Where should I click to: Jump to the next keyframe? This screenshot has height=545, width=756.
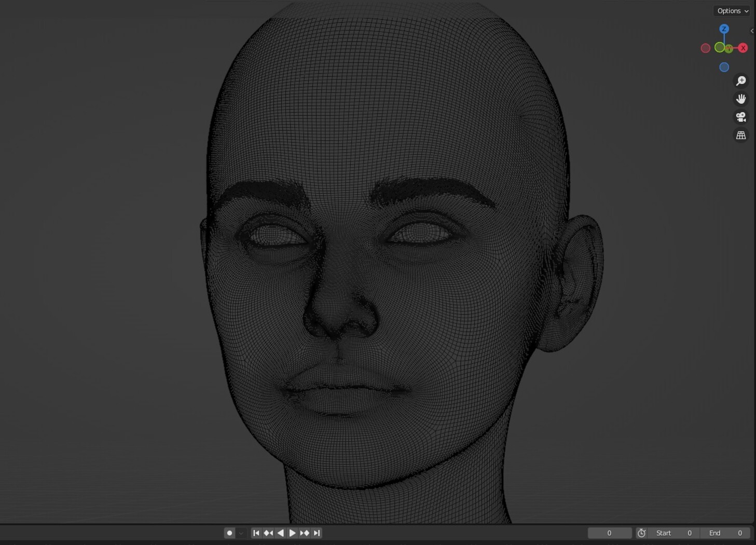point(305,533)
